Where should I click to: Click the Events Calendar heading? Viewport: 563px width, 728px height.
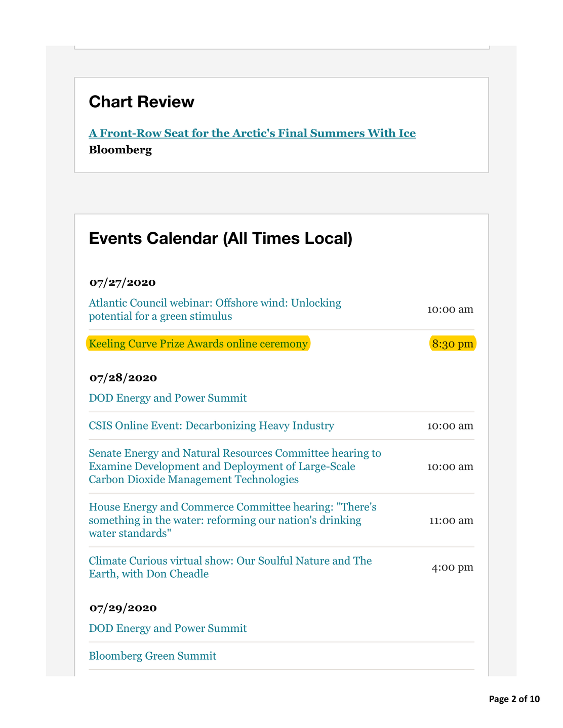[220, 238]
